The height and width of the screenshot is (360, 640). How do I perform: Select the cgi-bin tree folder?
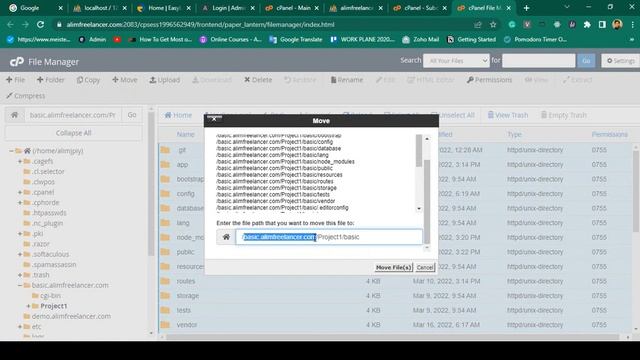click(50, 296)
